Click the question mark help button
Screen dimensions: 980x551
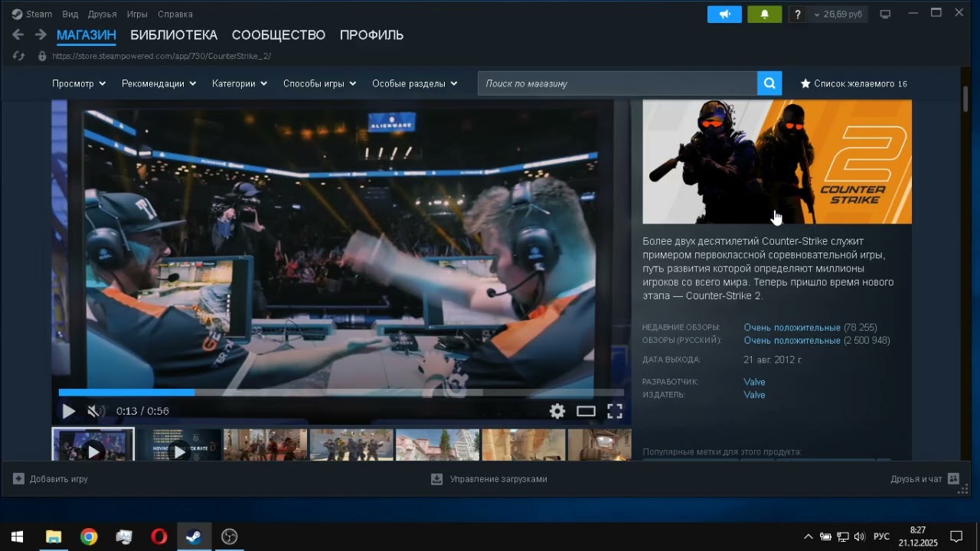pos(797,14)
